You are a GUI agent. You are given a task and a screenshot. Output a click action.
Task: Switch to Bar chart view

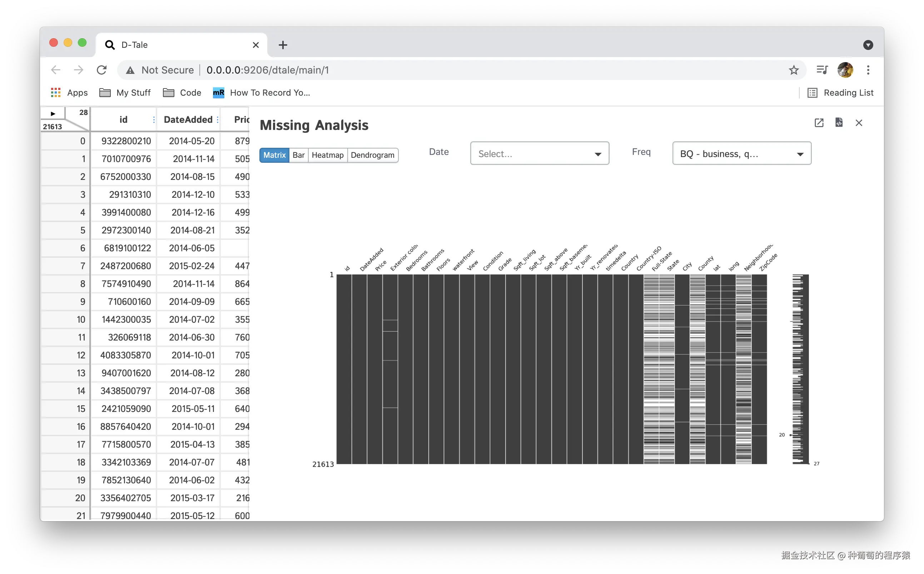pos(298,155)
